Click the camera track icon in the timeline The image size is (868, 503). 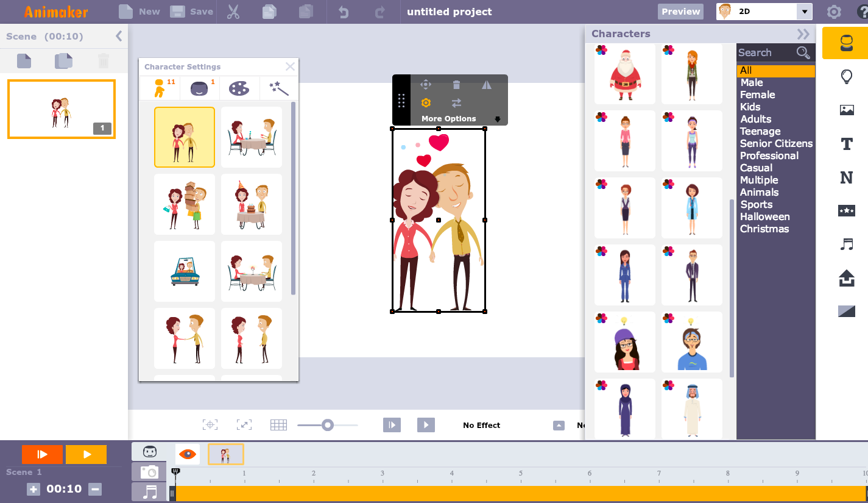point(148,471)
